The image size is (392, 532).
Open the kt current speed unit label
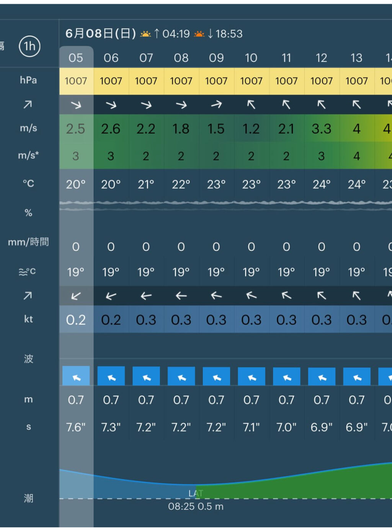point(28,319)
